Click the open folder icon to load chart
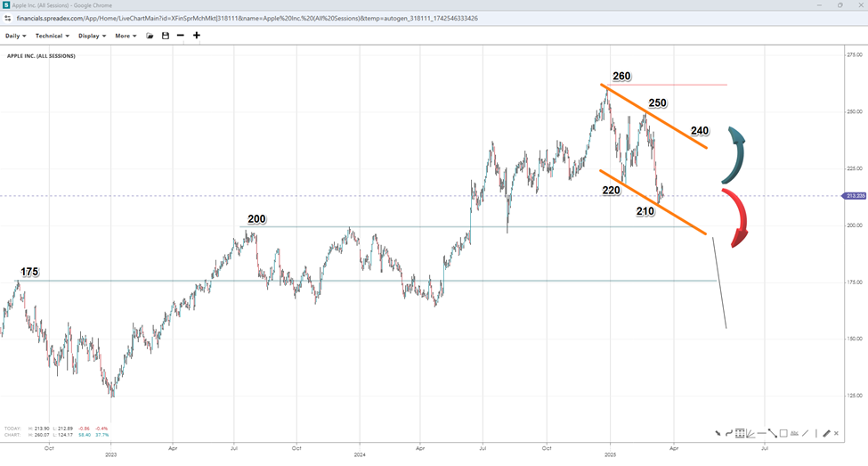This screenshot has width=868, height=466. 150,36
